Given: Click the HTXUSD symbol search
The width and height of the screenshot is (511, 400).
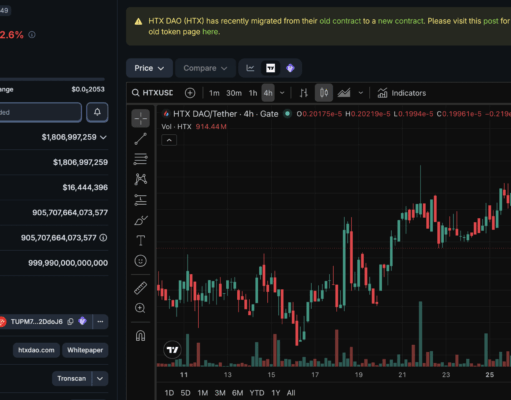Looking at the screenshot, I should pyautogui.click(x=153, y=93).
